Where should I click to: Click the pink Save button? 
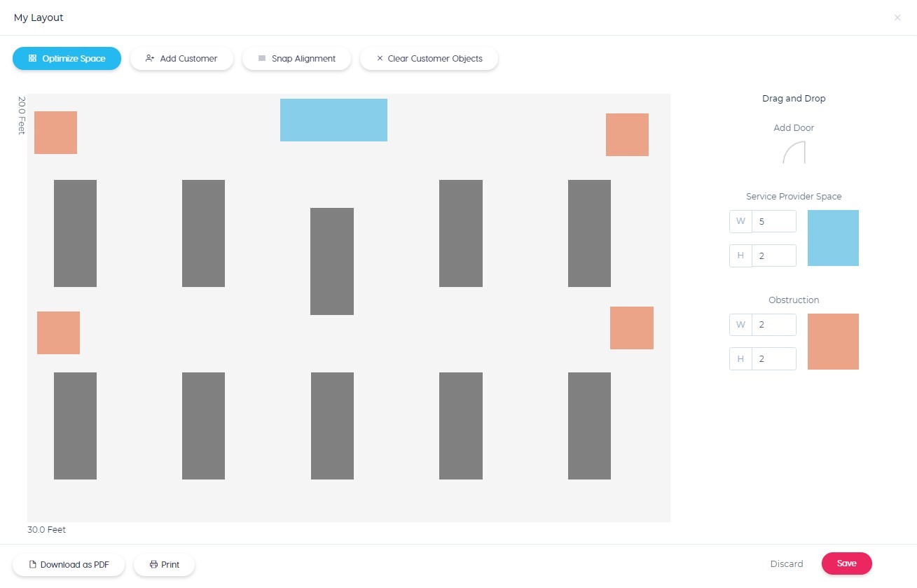(846, 563)
